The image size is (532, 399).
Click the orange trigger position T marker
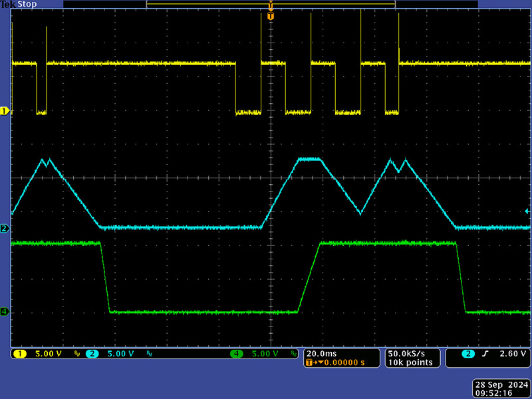(x=270, y=15)
